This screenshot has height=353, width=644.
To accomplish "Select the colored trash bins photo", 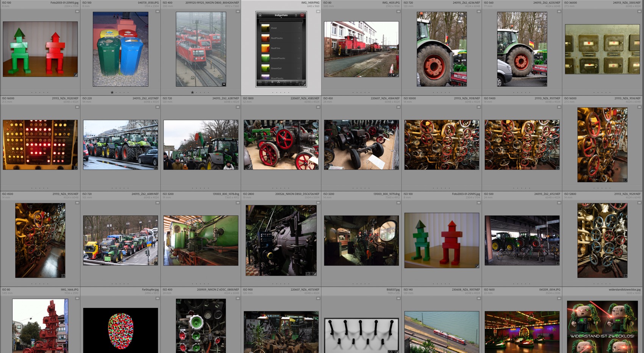I will (x=120, y=49).
